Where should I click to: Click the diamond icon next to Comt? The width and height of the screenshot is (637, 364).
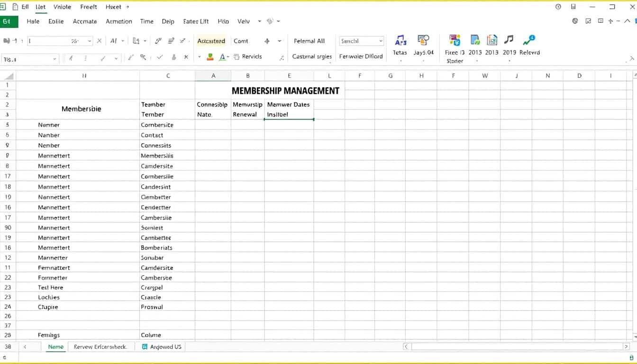pyautogui.click(x=267, y=41)
